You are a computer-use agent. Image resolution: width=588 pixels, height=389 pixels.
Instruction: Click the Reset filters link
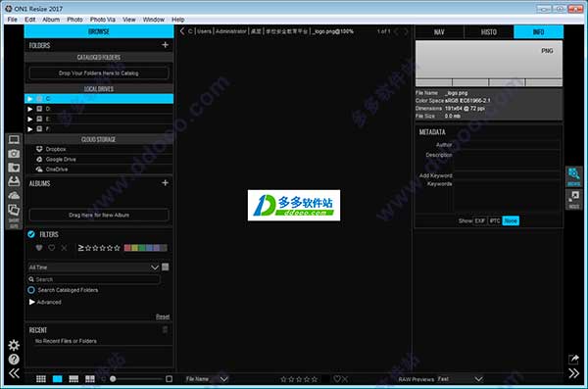163,316
